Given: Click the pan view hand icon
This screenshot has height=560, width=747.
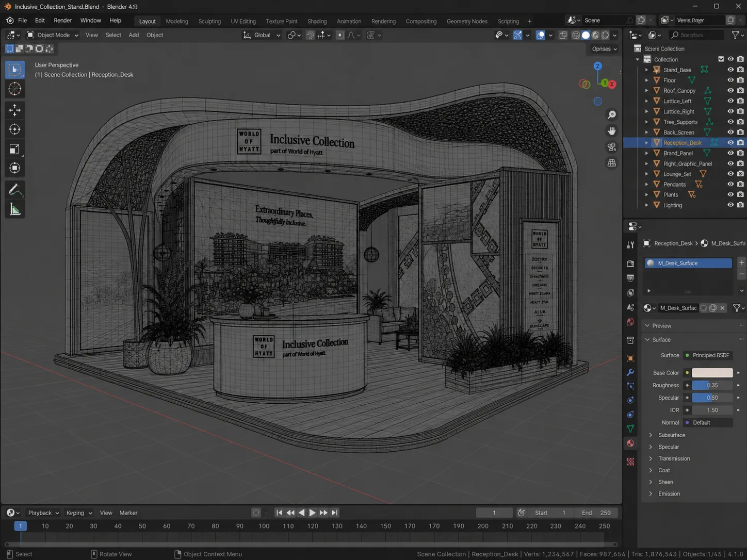Looking at the screenshot, I should tap(612, 131).
